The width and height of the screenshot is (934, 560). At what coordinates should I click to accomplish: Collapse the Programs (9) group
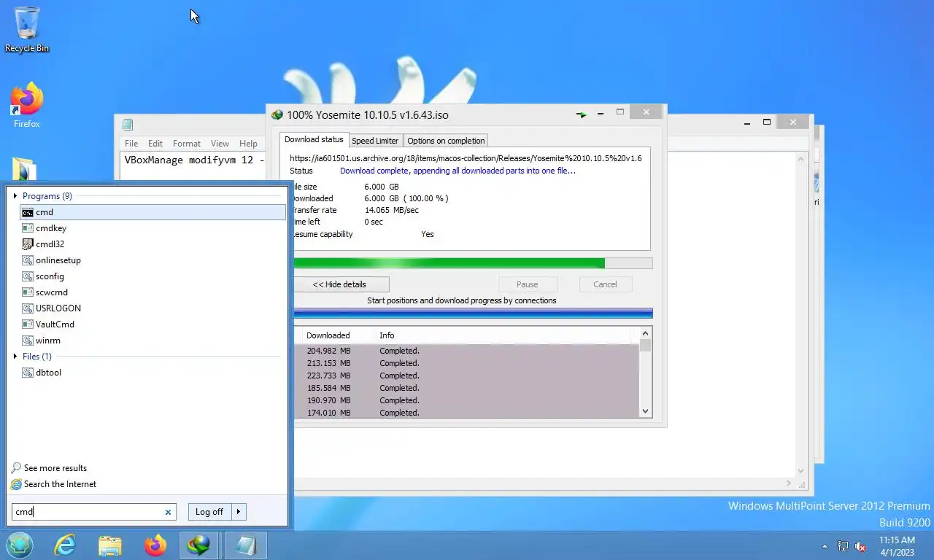[x=15, y=196]
